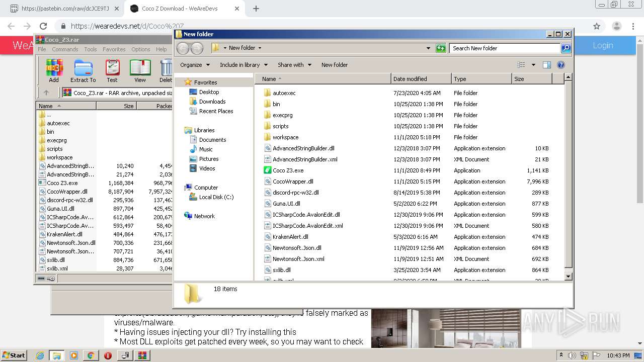
Task: Click Chrome profile avatar icon
Action: point(616,26)
